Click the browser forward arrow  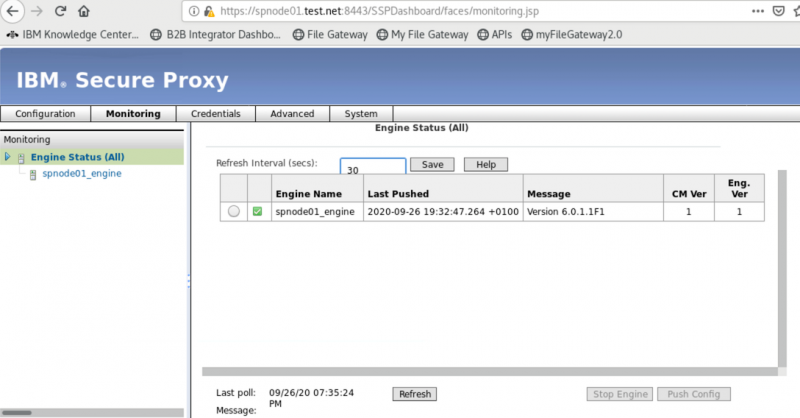coord(37,11)
